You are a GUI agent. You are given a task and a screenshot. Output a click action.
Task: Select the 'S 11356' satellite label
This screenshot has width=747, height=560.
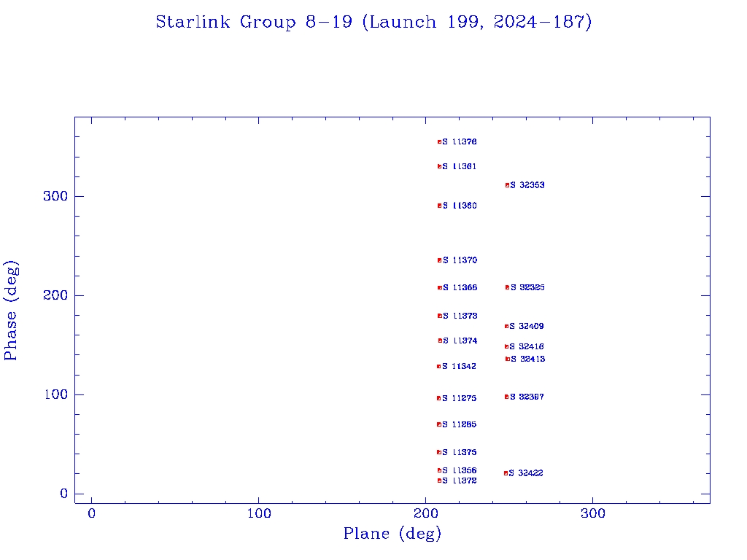[460, 471]
